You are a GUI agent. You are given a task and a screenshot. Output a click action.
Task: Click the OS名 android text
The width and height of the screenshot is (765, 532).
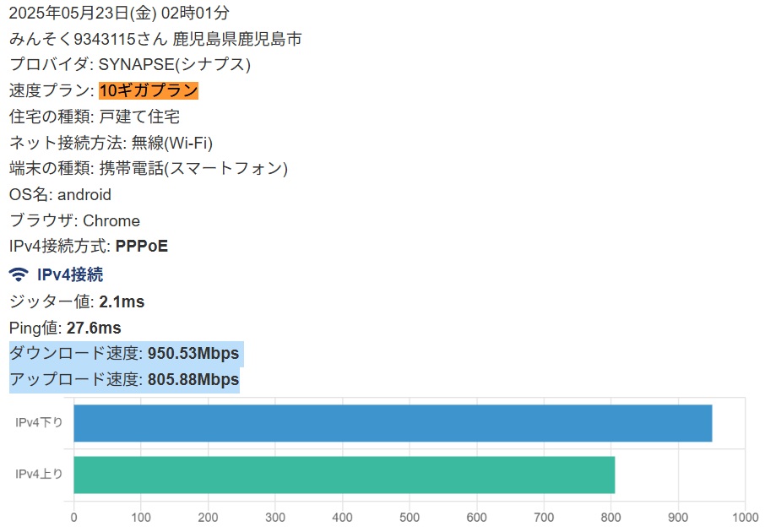click(60, 194)
